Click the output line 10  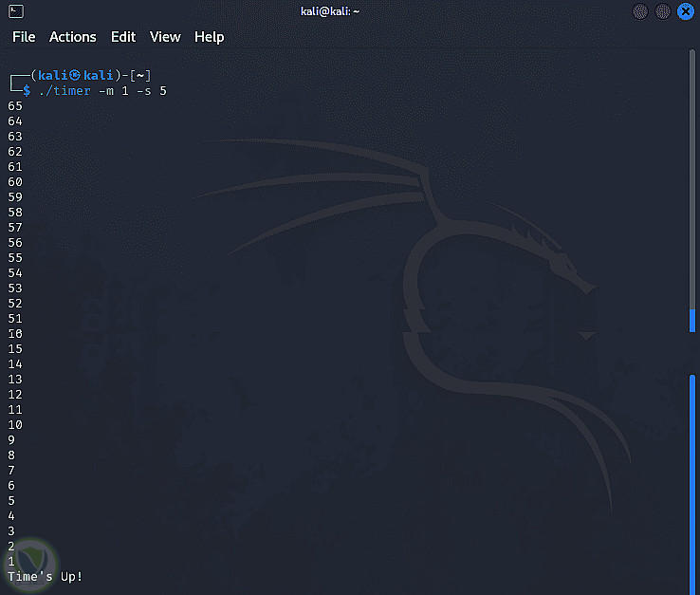15,425
